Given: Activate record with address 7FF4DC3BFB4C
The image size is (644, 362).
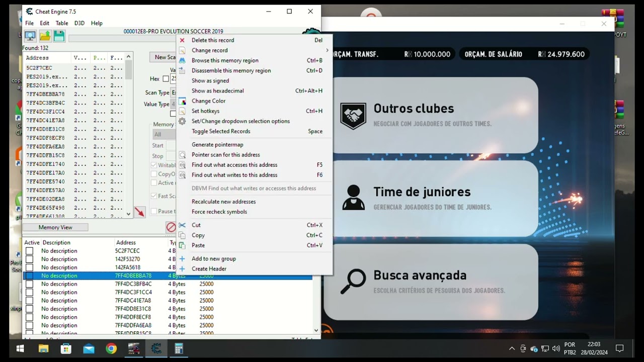Looking at the screenshot, I should tap(29, 284).
